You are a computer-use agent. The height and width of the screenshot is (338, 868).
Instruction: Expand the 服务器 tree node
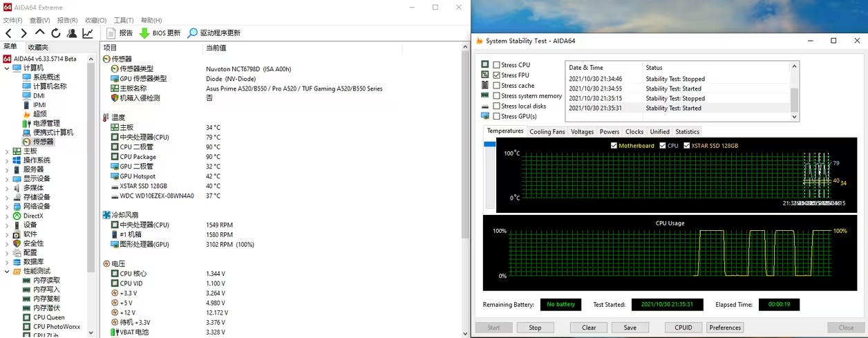click(x=7, y=169)
